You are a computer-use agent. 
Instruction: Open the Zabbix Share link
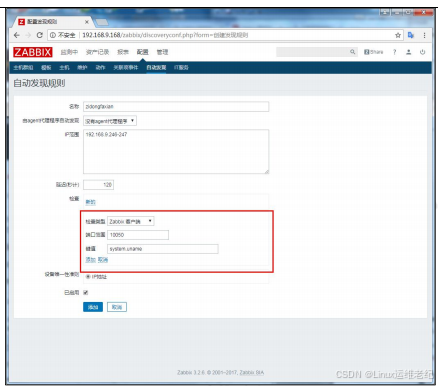373,52
